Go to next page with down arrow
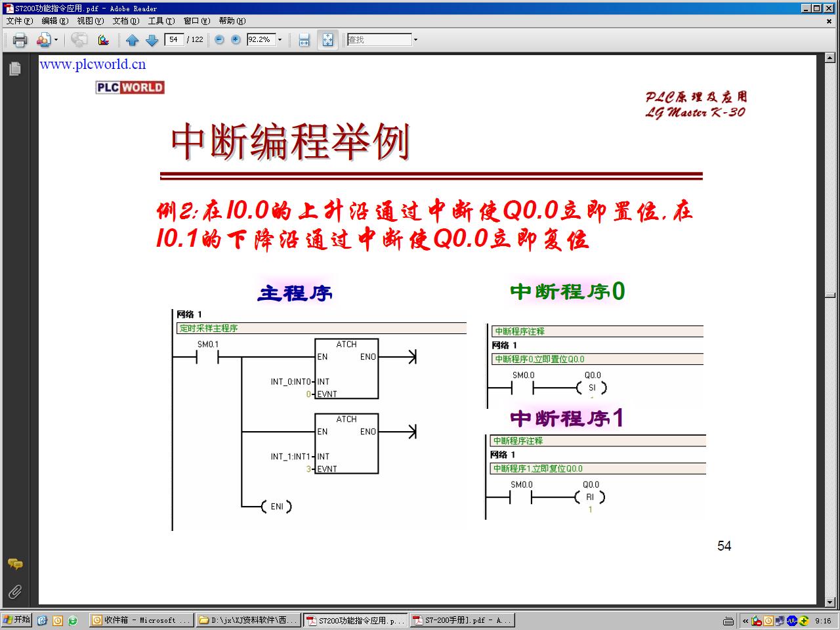 (152, 40)
